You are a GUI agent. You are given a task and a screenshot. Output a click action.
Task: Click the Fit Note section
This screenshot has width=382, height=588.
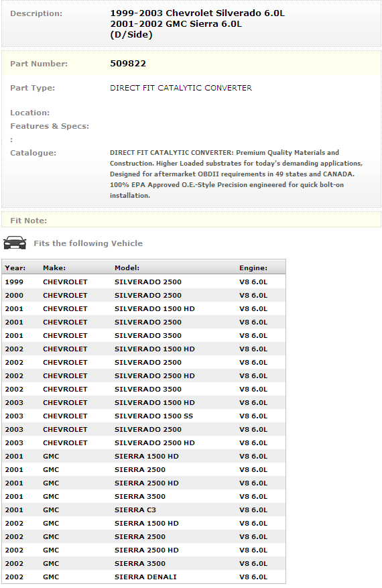coord(191,220)
